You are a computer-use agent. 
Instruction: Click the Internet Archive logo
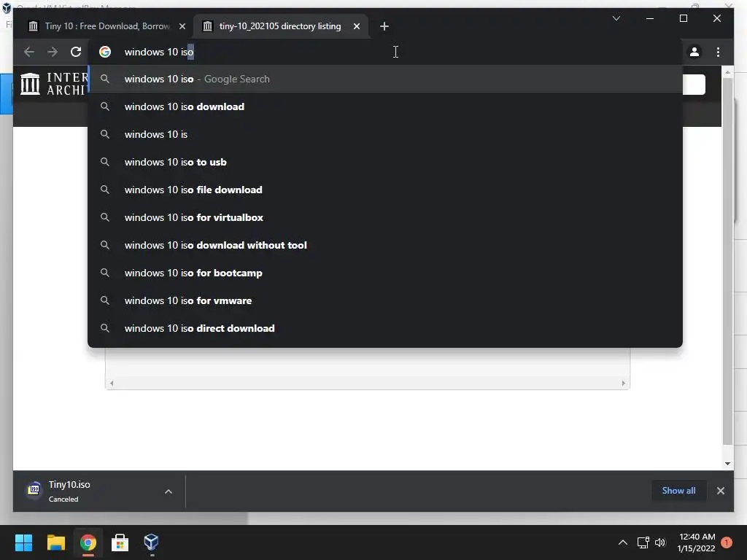coord(53,84)
